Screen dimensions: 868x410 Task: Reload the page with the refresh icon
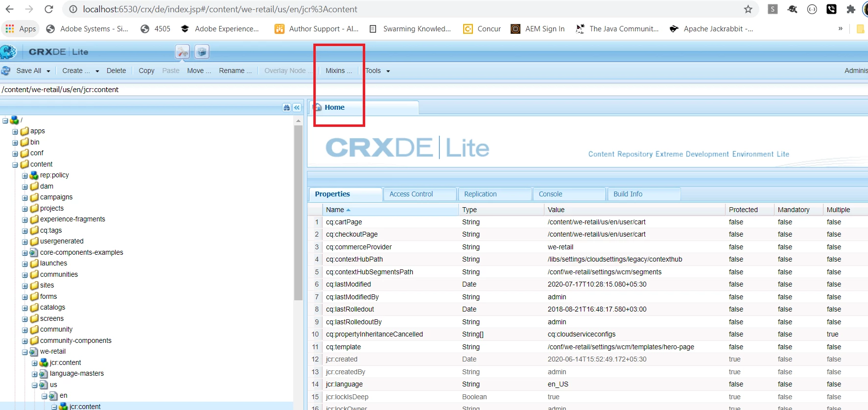[49, 9]
